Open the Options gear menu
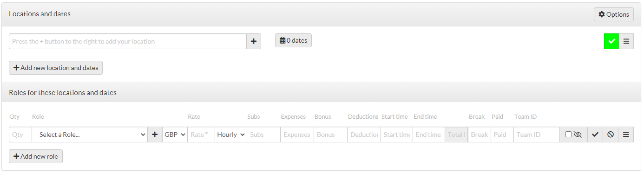The width and height of the screenshot is (644, 173). (613, 14)
